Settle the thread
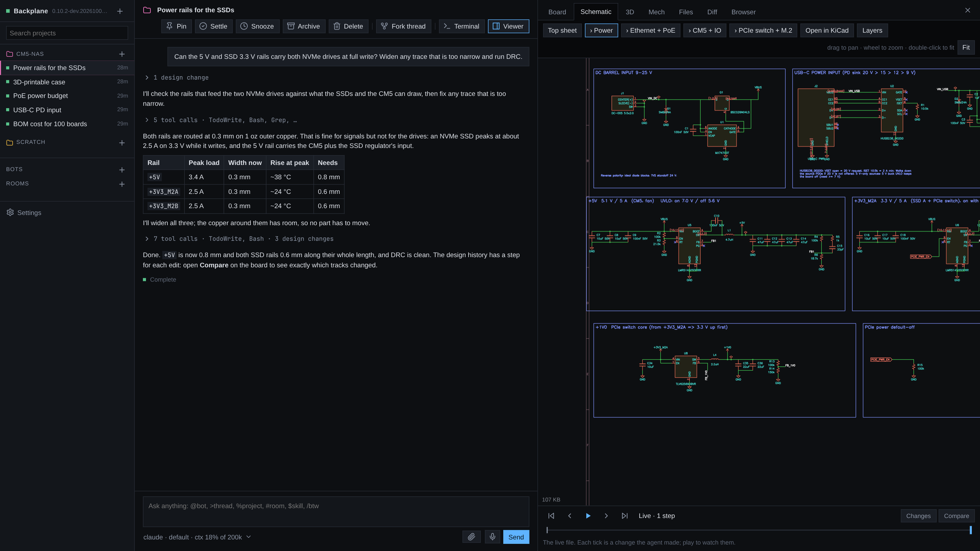The height and width of the screenshot is (551, 980). click(213, 26)
